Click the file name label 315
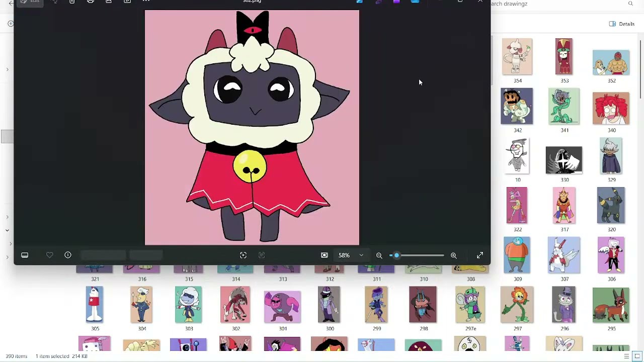The image size is (644, 362). click(189, 279)
